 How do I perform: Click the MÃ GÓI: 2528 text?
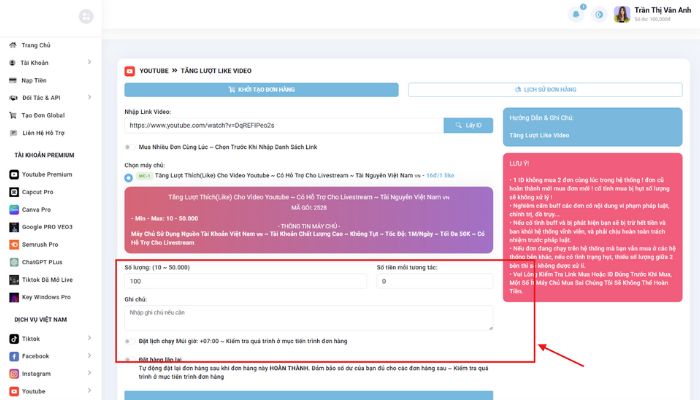tap(309, 208)
